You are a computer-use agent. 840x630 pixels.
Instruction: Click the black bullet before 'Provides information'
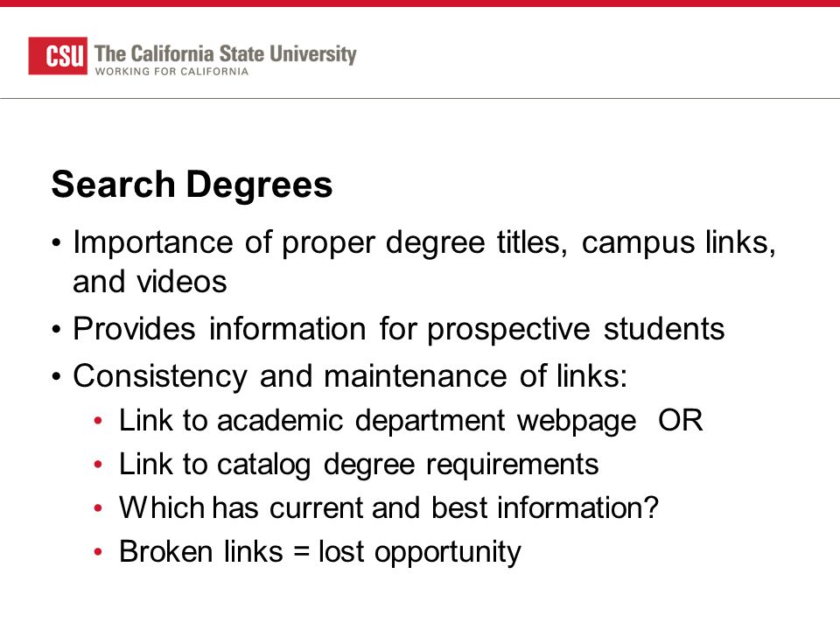pyautogui.click(x=57, y=329)
